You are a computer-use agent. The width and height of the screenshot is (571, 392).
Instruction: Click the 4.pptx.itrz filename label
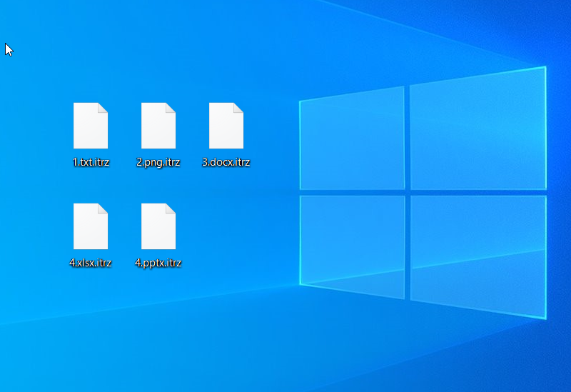tap(158, 263)
